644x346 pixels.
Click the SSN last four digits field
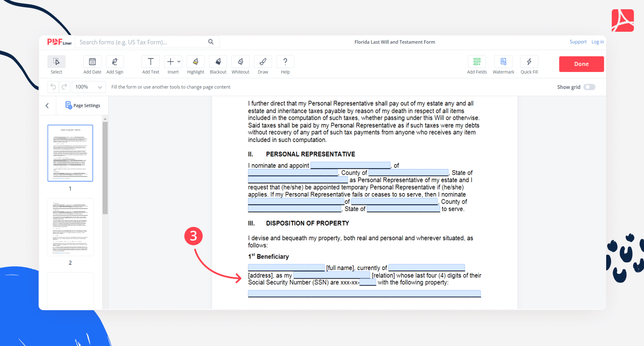point(367,282)
